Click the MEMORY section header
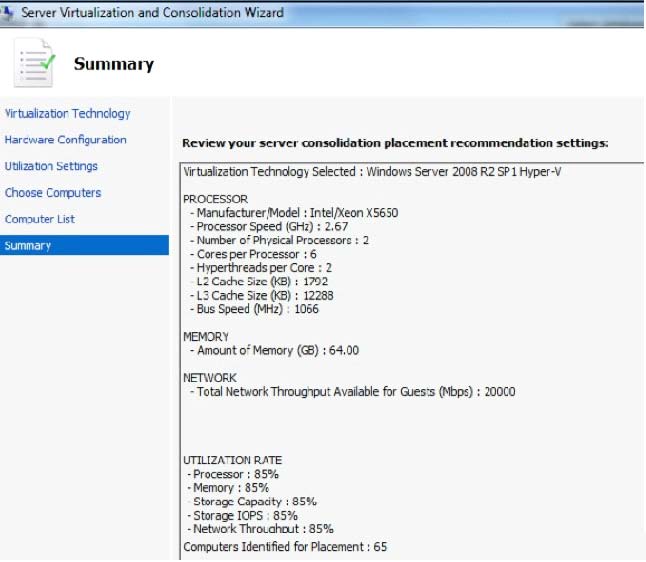This screenshot has height=562, width=646. (206, 337)
